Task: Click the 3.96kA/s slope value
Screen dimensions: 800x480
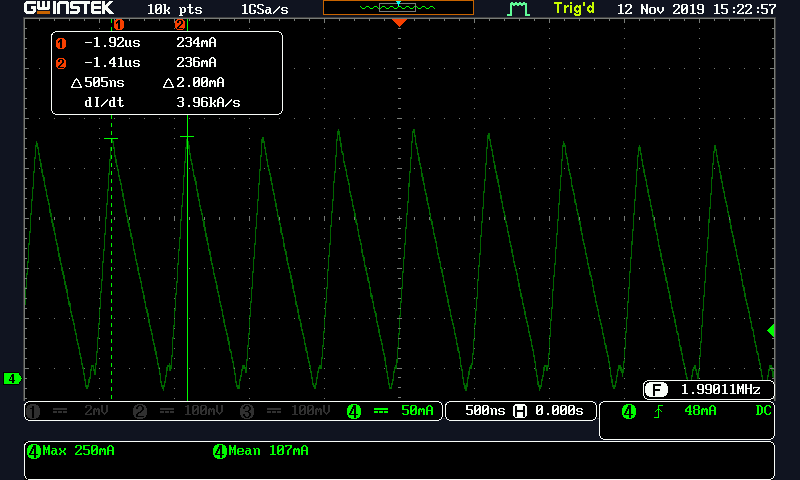Action: tap(208, 103)
